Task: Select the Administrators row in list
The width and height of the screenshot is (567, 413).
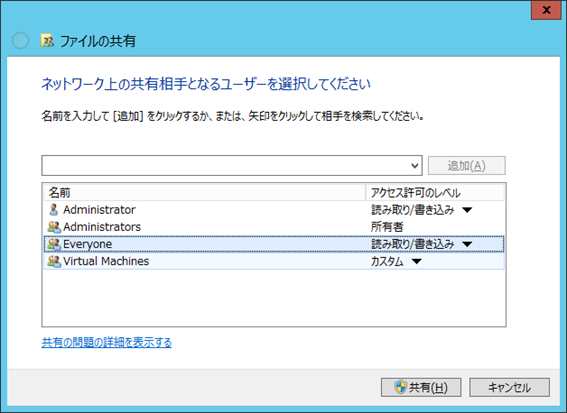Action: click(274, 227)
